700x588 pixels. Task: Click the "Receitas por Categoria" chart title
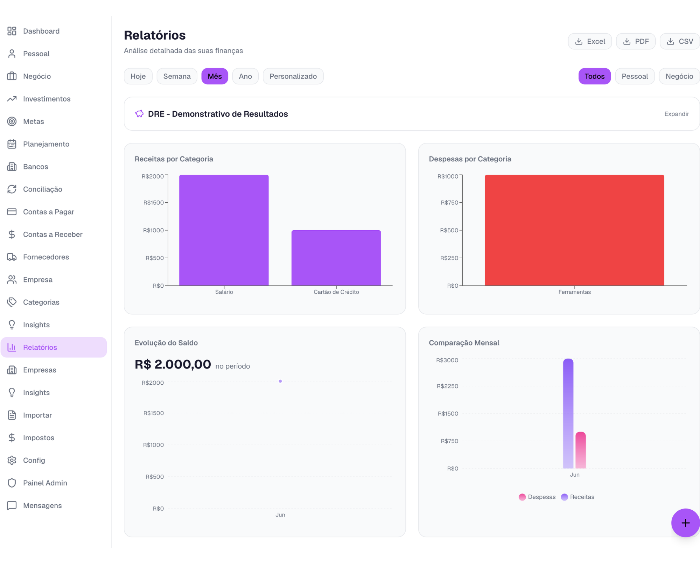pyautogui.click(x=174, y=159)
